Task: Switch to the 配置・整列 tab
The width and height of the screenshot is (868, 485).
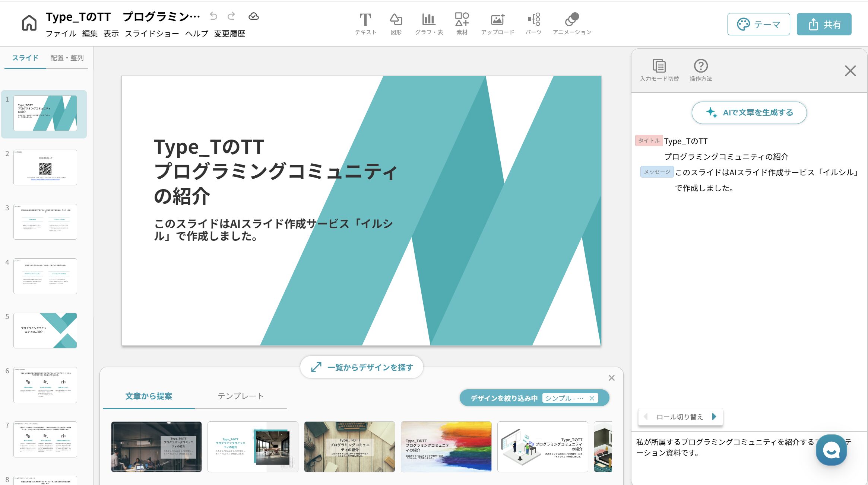Action: click(x=67, y=58)
